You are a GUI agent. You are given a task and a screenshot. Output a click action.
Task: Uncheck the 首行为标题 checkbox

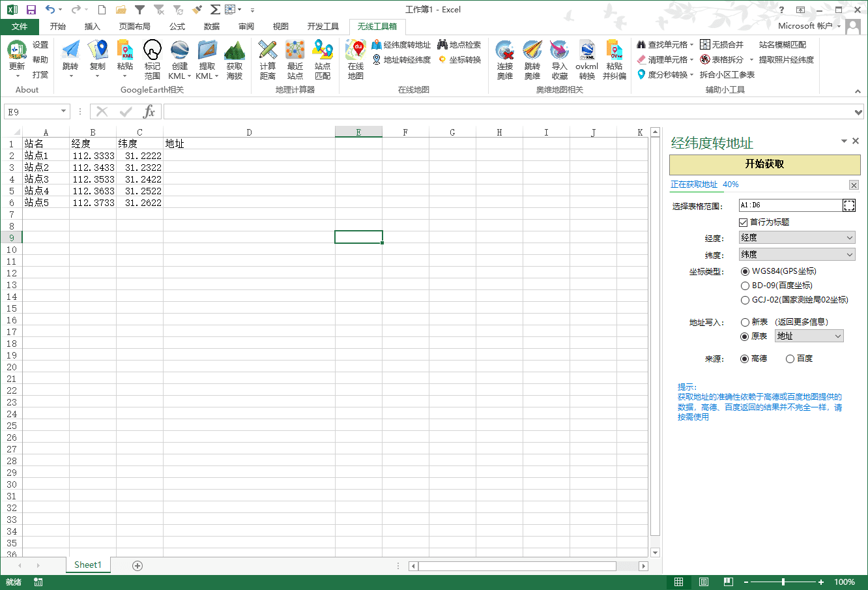coord(744,222)
